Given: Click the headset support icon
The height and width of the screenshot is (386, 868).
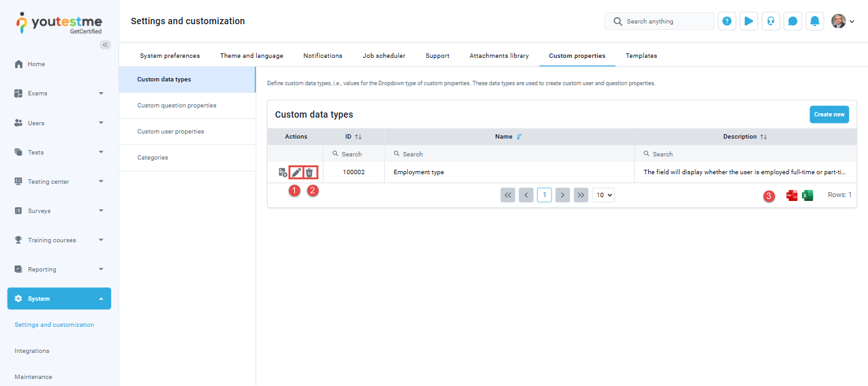Looking at the screenshot, I should pos(771,21).
